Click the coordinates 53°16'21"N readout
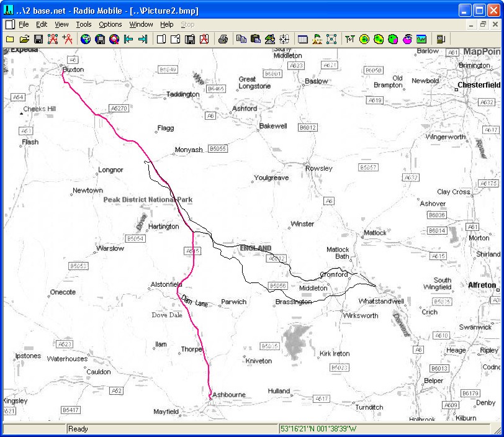Viewport: 504px width, 437px height. (318, 429)
